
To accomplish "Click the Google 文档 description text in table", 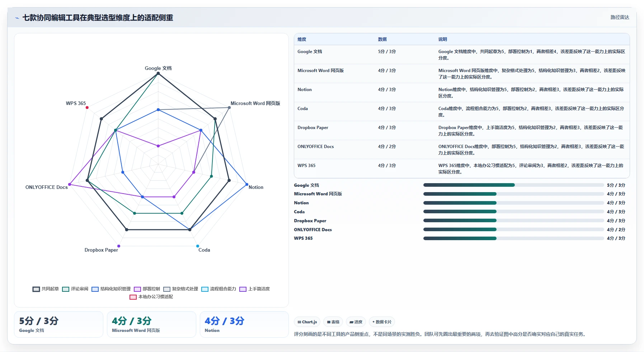I will [532, 55].
